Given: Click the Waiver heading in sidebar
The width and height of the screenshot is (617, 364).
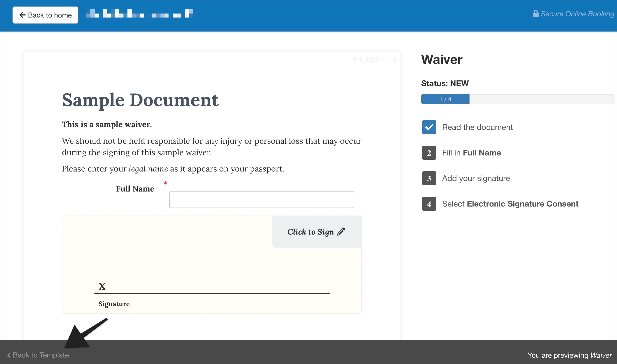Looking at the screenshot, I should click(442, 60).
